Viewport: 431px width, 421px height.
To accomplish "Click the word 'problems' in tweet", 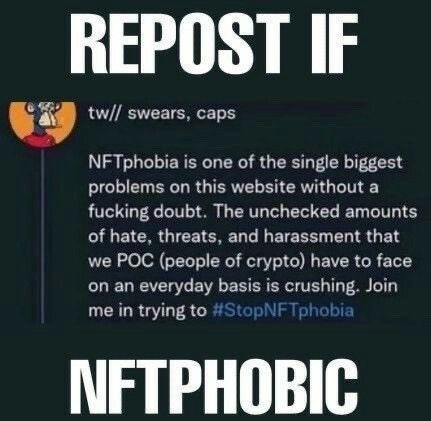I will (126, 188).
